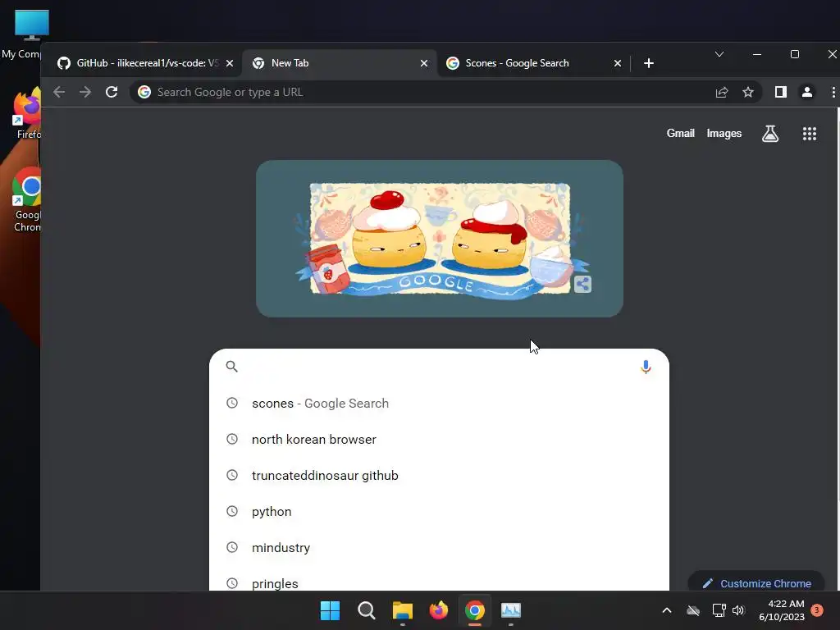This screenshot has width=840, height=630.
Task: Expand the tab search dropdown arrow
Action: 719,54
